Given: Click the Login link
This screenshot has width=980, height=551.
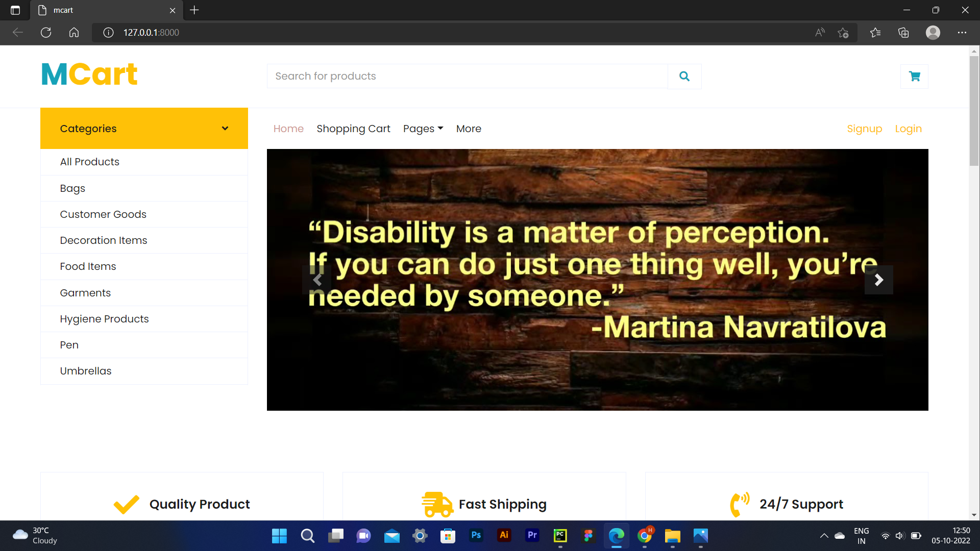Looking at the screenshot, I should [908, 129].
